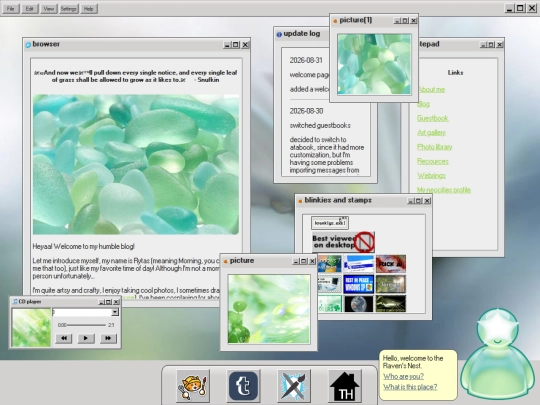540x405 pixels.
Task: Open the Resources link
Action: (433, 162)
